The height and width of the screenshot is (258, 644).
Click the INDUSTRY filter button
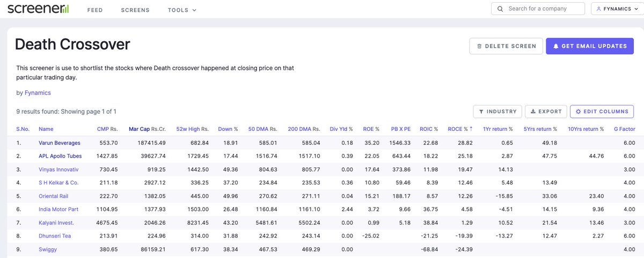(x=497, y=112)
